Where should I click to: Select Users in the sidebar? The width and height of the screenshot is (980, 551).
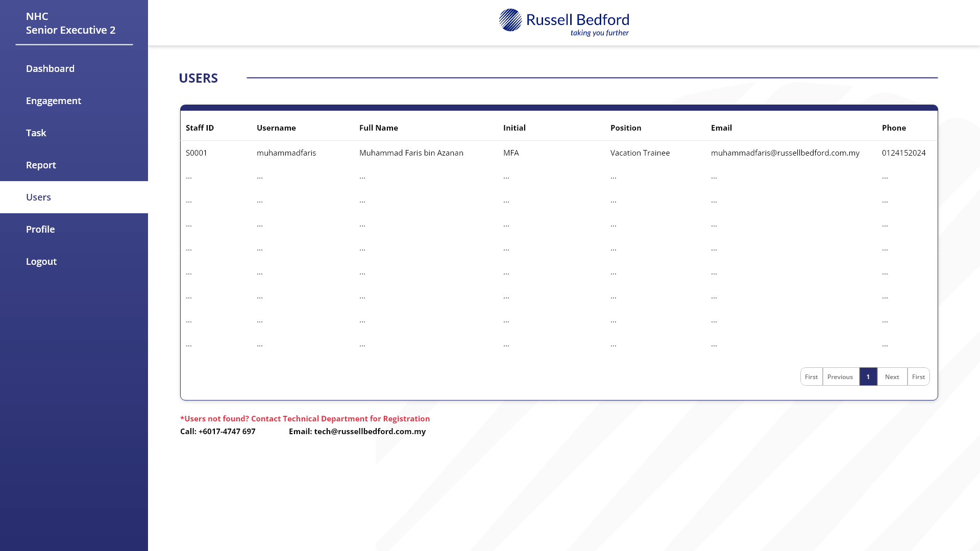[38, 197]
